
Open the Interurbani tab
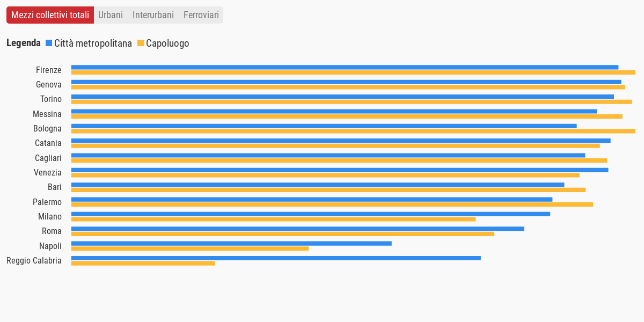pyautogui.click(x=153, y=15)
